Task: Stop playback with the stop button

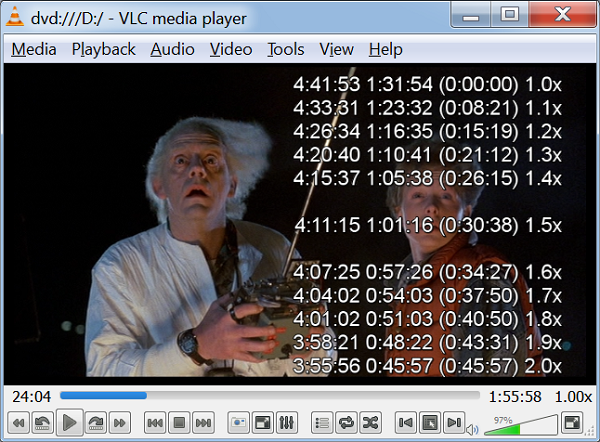Action: click(x=179, y=423)
